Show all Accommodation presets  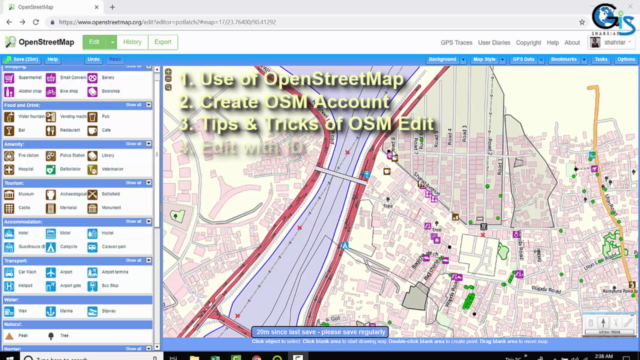[133, 221]
